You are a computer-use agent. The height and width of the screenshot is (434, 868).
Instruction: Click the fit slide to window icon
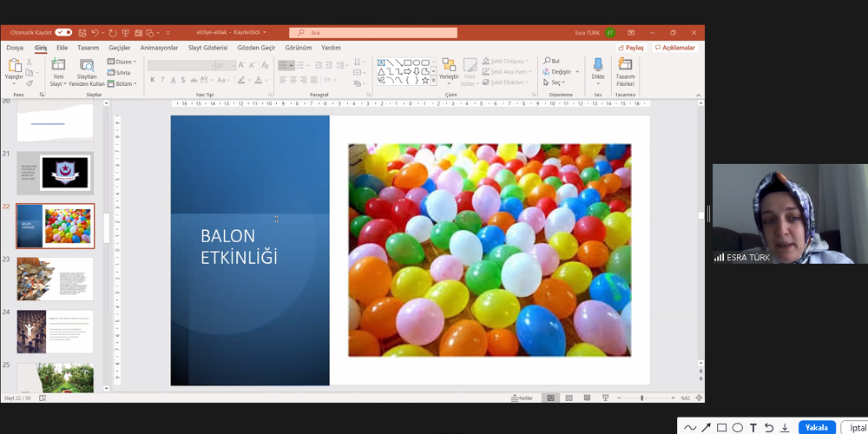(x=699, y=398)
